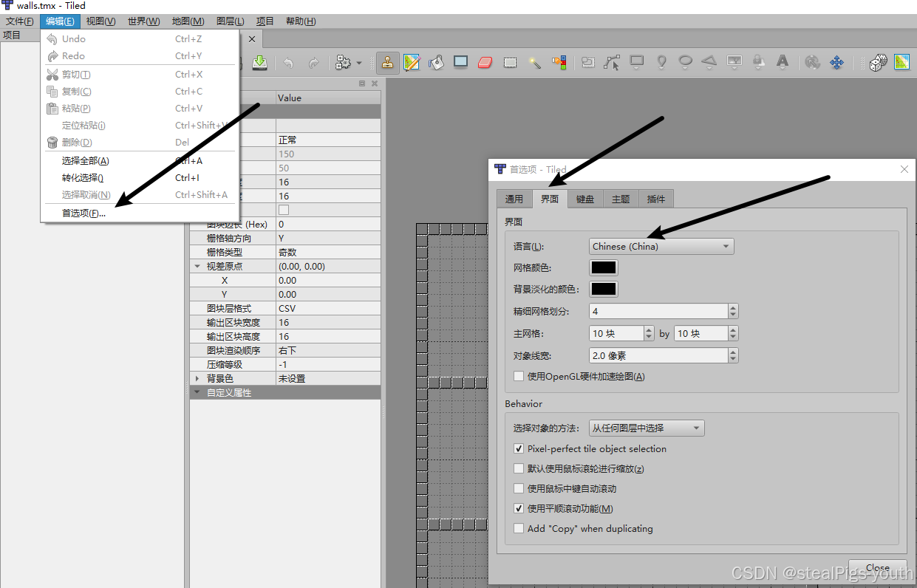Click Close button in preferences dialog
The height and width of the screenshot is (588, 917).
point(878,568)
